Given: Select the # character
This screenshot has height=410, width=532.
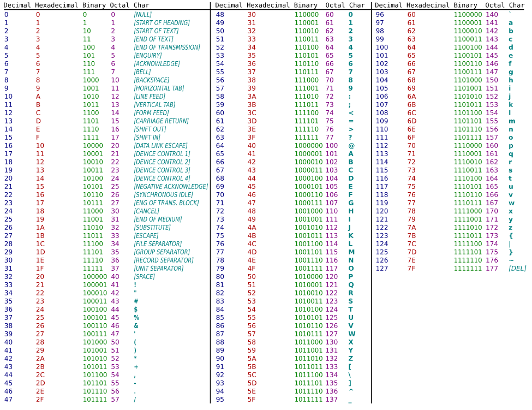Looking at the screenshot, I should coord(136,301).
